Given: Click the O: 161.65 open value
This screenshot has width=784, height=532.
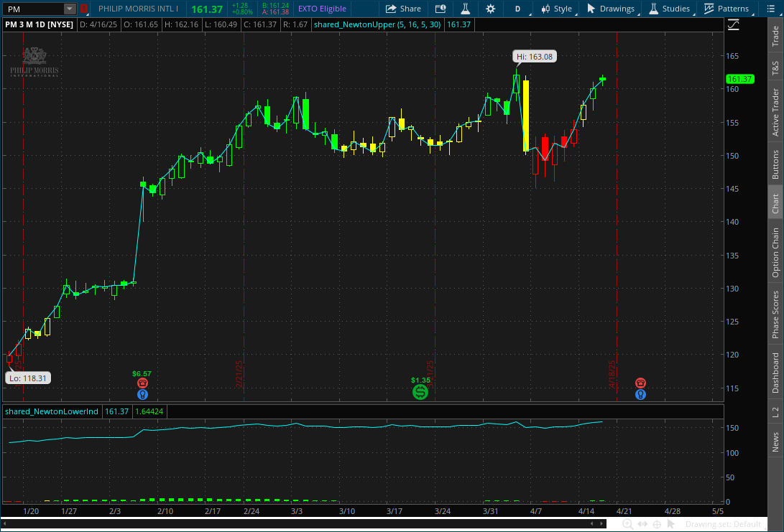Looking at the screenshot, I should pos(141,24).
